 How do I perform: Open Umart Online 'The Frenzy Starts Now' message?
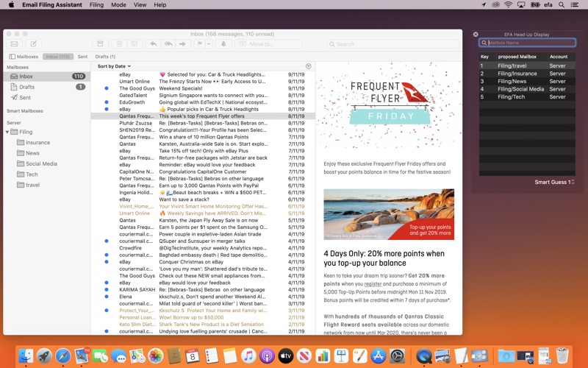click(x=203, y=82)
